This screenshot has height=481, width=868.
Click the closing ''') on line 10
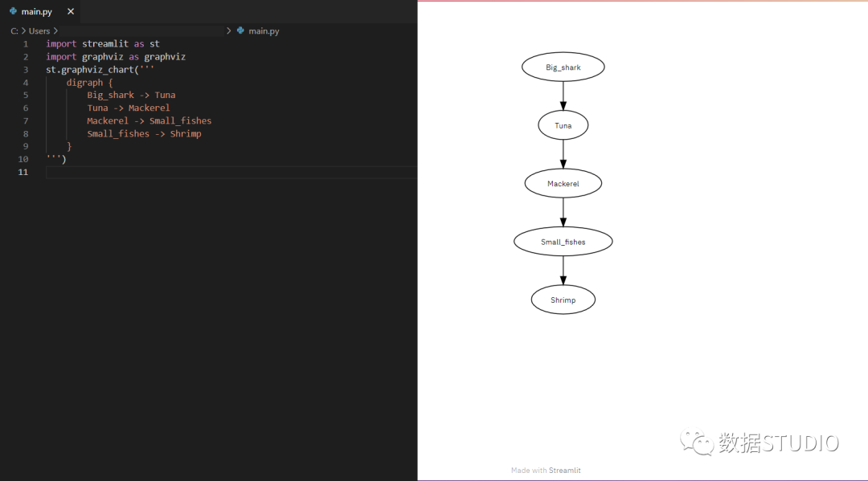56,159
